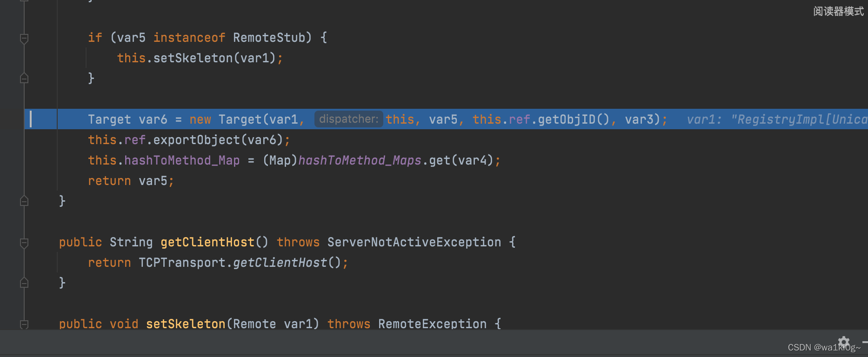868x357 pixels.
Task: Click setSkeleton method name in its declaration
Action: pyautogui.click(x=186, y=324)
